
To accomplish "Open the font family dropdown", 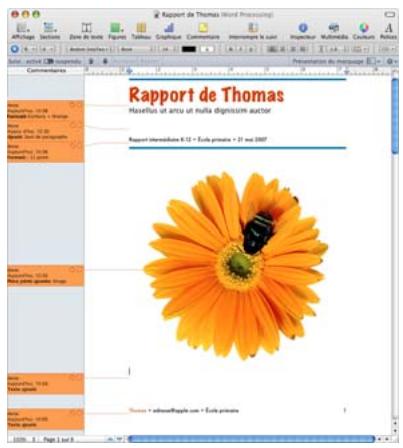I will coord(89,49).
